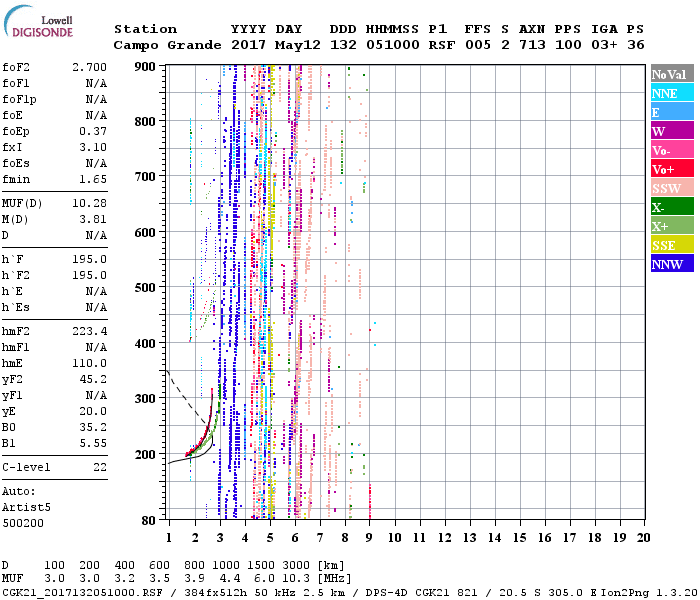The width and height of the screenshot is (700, 600).
Task: Click the Lowell Digisonde logo
Action: [x=38, y=21]
